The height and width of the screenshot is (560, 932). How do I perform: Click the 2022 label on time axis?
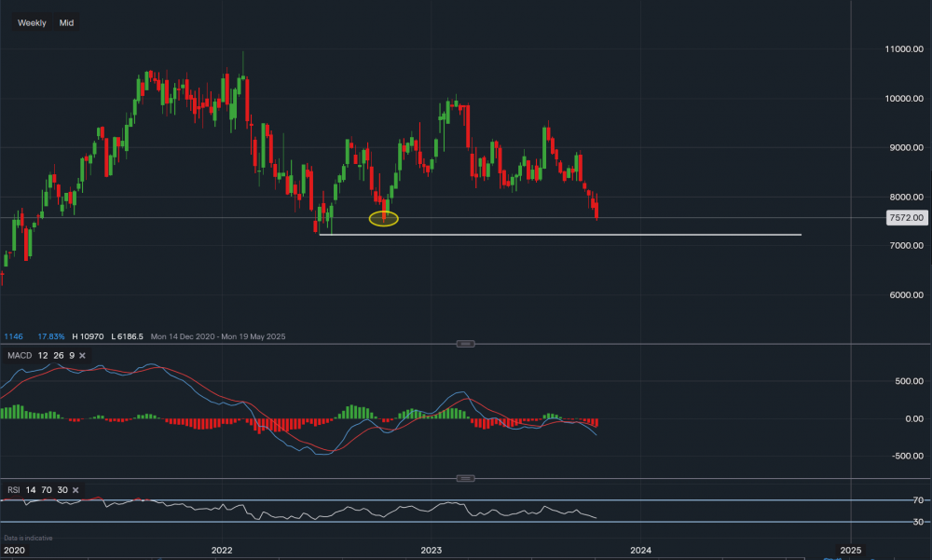[x=222, y=551]
